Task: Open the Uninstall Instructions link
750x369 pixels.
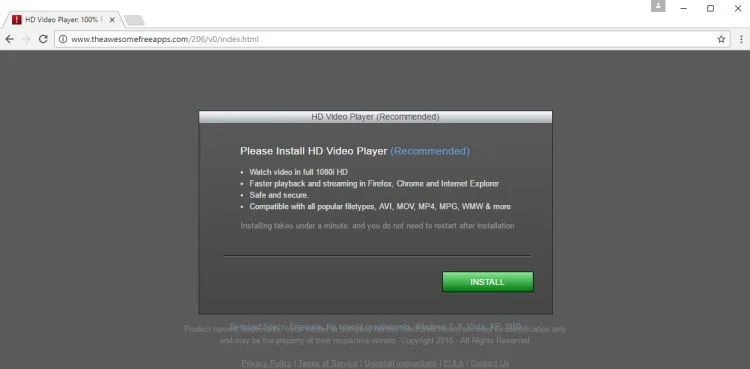Action: 400,363
